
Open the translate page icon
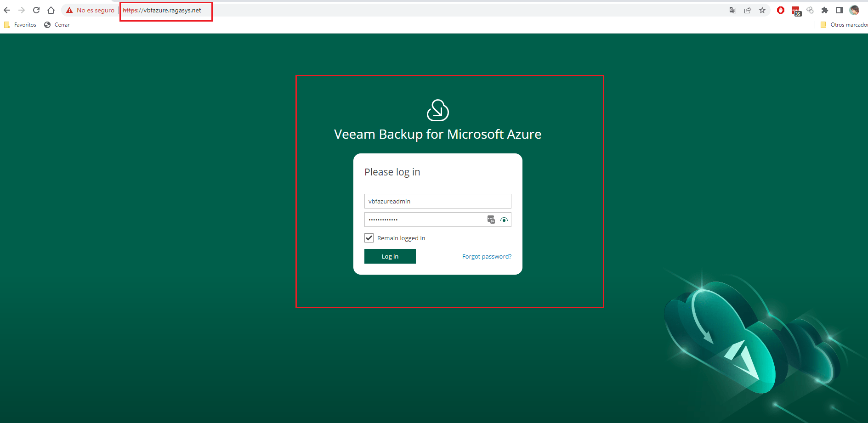tap(733, 10)
